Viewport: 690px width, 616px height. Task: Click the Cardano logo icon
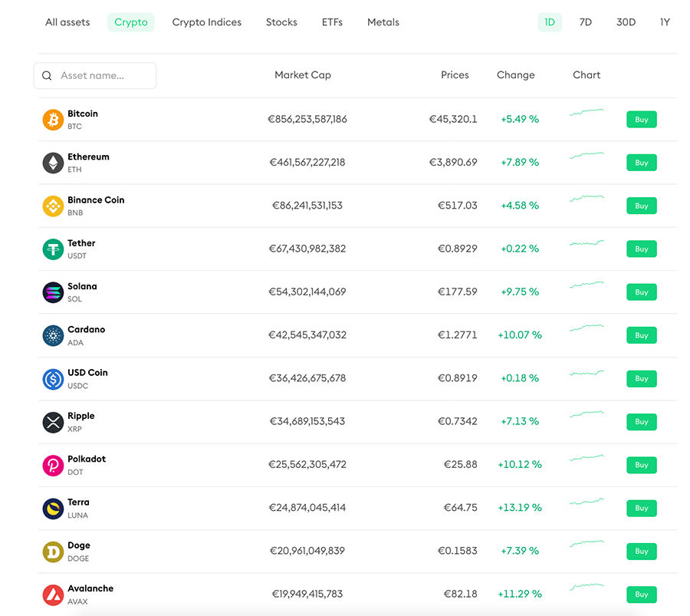[x=53, y=335]
